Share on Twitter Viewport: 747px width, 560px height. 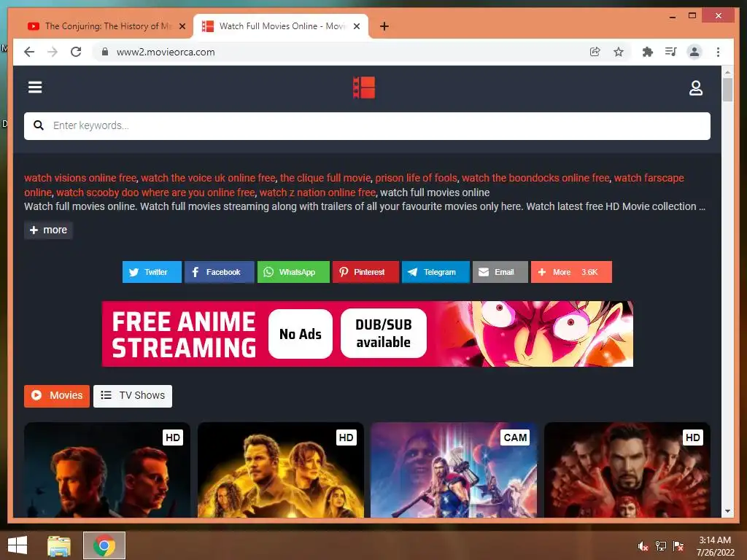(x=152, y=272)
